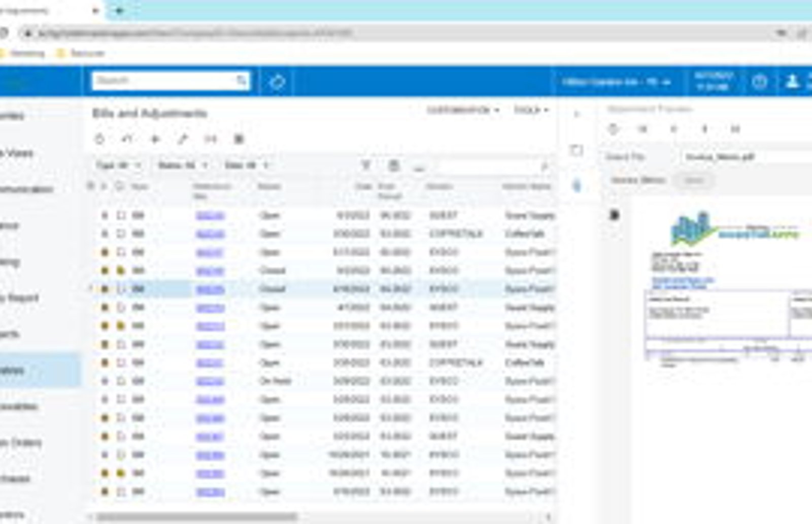
Task: Refresh the Bills and Adjustments list
Action: point(99,139)
